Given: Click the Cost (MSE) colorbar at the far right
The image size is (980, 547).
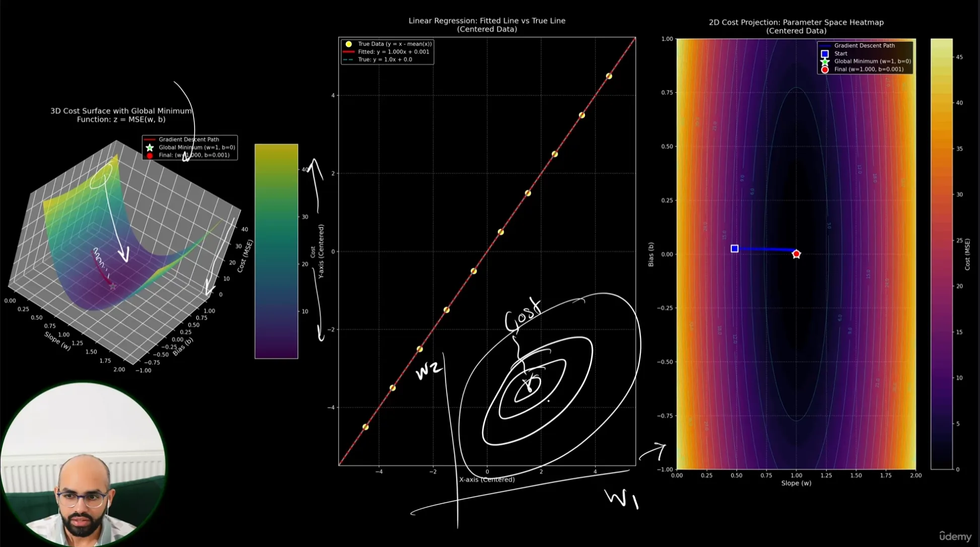Looking at the screenshot, I should pyautogui.click(x=941, y=253).
